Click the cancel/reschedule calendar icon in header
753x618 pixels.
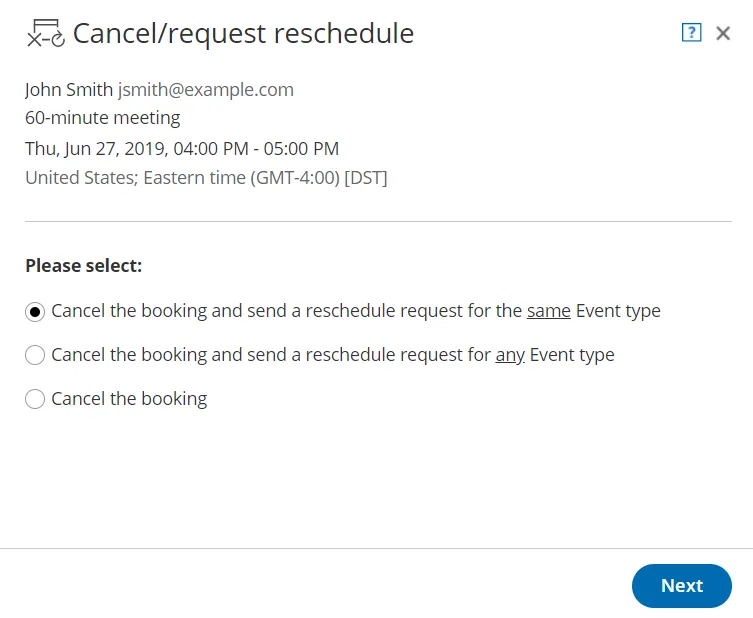point(46,33)
